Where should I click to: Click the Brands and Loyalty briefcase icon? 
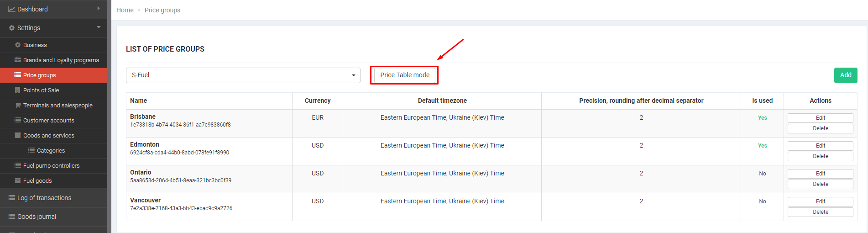[18, 60]
